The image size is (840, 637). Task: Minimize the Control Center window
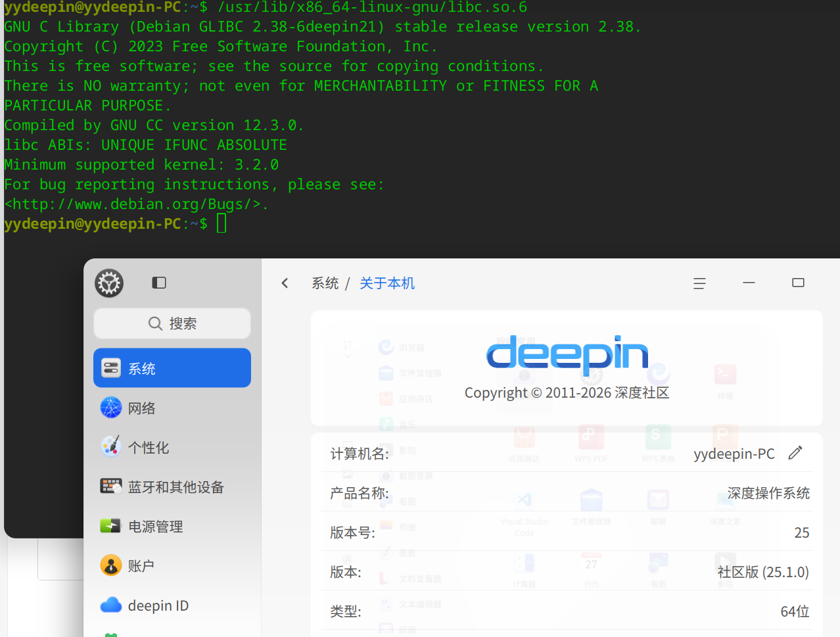tap(749, 283)
